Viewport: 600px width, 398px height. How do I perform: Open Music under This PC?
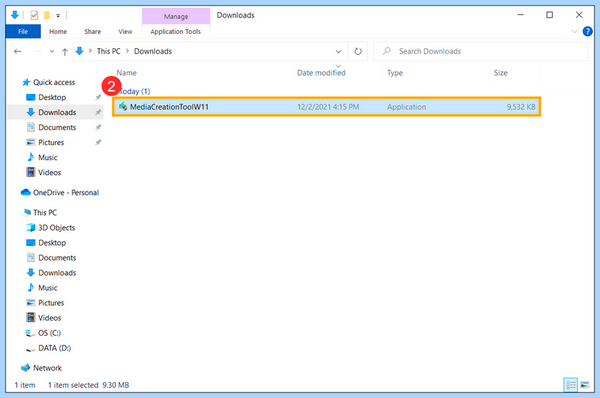47,288
